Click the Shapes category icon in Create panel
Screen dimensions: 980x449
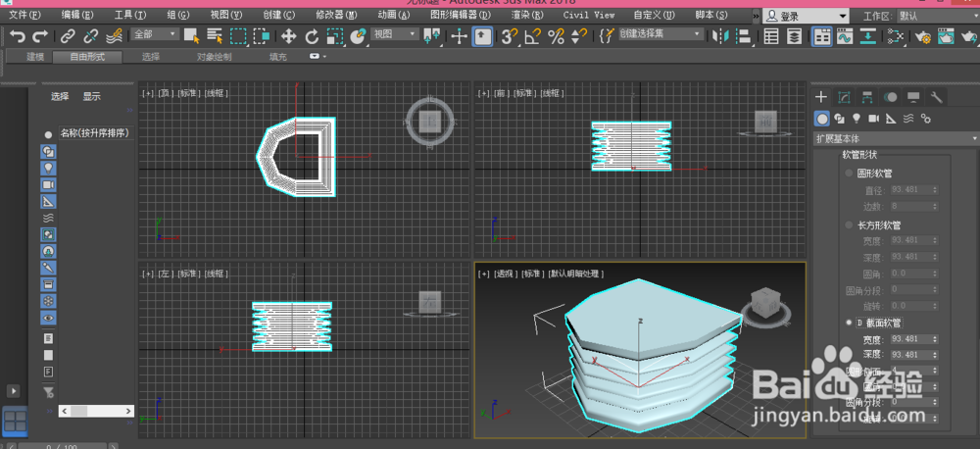pos(840,119)
